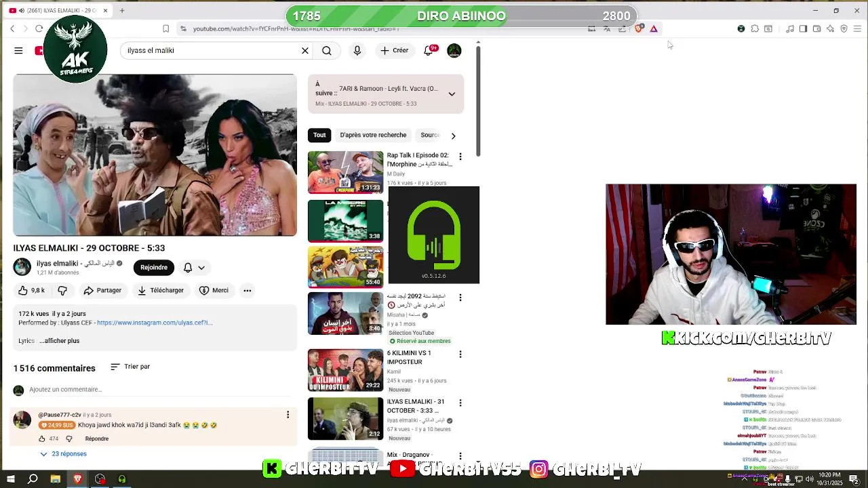Click the Rejoindre button

154,267
